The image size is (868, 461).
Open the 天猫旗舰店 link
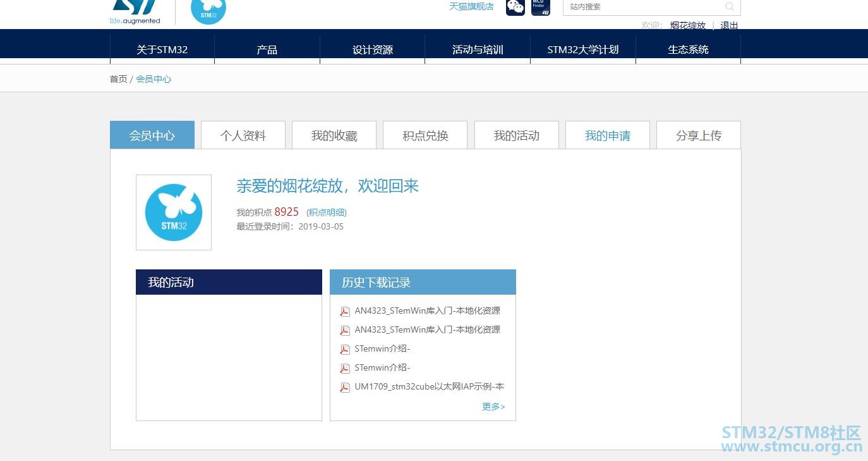coord(471,6)
